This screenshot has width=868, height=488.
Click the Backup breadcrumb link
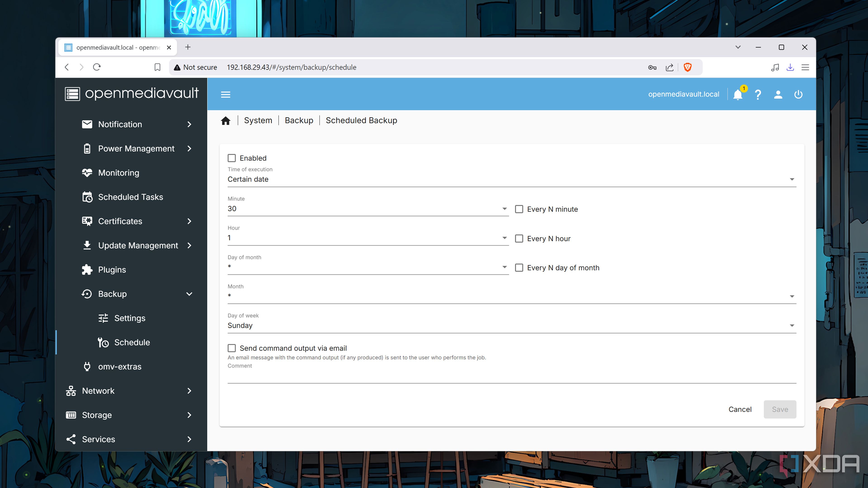point(299,120)
